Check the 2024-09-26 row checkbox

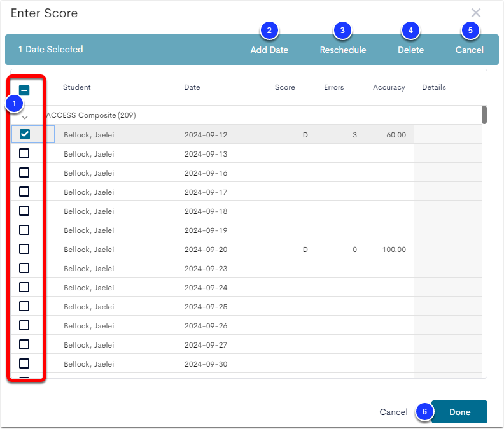[x=24, y=325]
